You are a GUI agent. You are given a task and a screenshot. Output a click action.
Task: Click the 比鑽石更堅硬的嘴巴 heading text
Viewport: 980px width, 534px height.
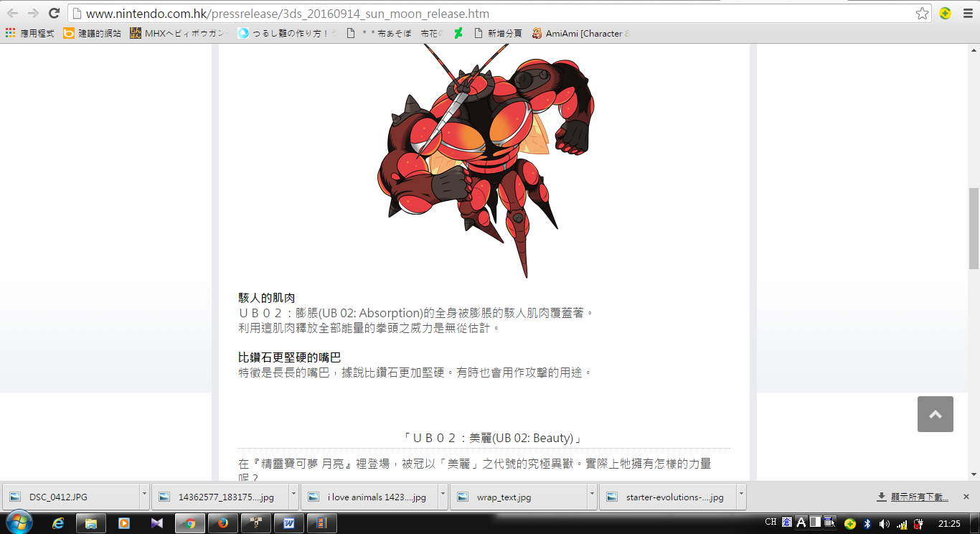click(x=290, y=357)
